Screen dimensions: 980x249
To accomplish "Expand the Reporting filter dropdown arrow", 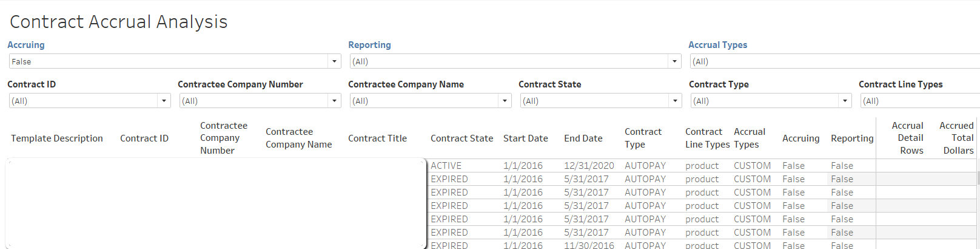I will click(x=674, y=61).
